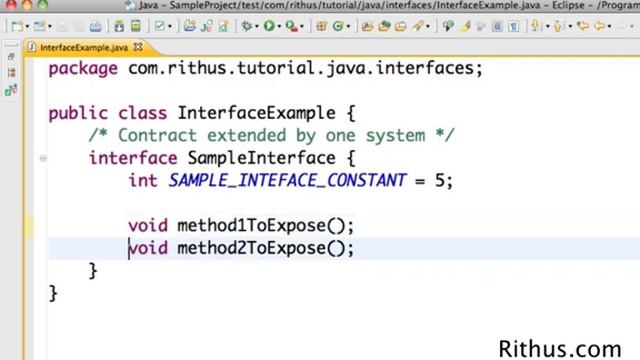The width and height of the screenshot is (640, 360).
Task: Click the SAMPLE_INTEFACE_CONSTANT identifier
Action: 288,180
